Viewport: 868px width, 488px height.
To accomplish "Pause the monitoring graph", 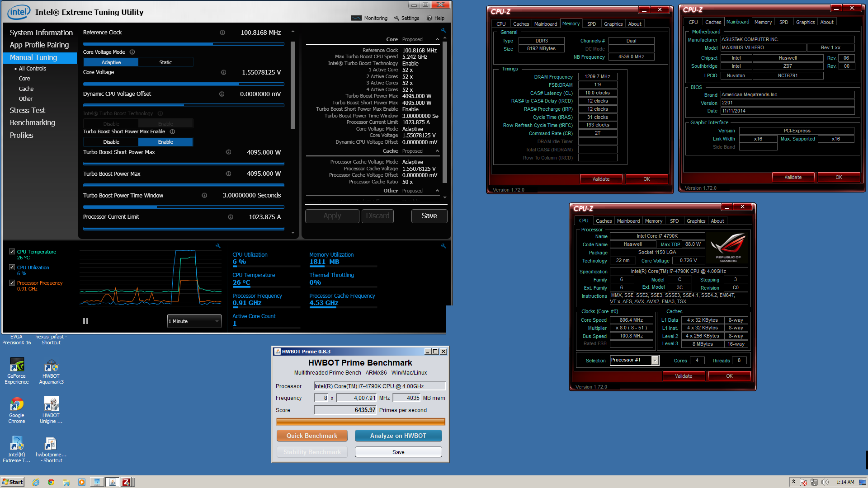I will pos(85,321).
